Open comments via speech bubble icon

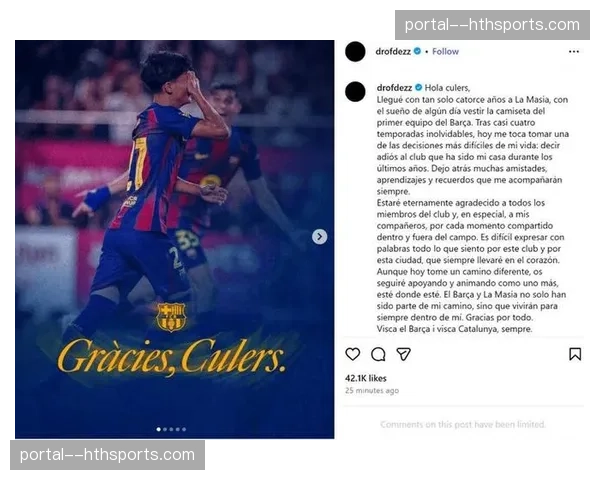(378, 354)
